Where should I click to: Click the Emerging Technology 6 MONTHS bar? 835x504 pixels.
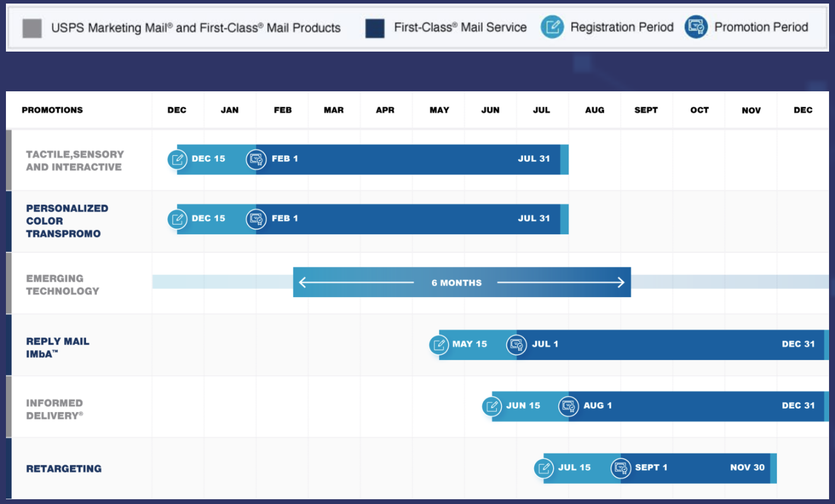click(x=462, y=282)
